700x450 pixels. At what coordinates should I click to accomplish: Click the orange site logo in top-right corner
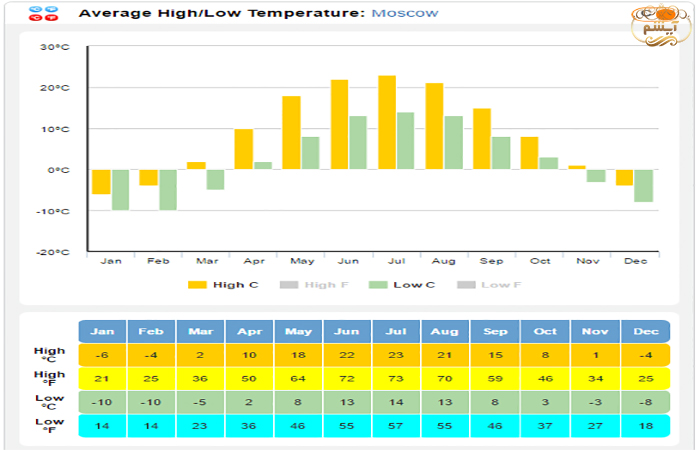pyautogui.click(x=660, y=27)
